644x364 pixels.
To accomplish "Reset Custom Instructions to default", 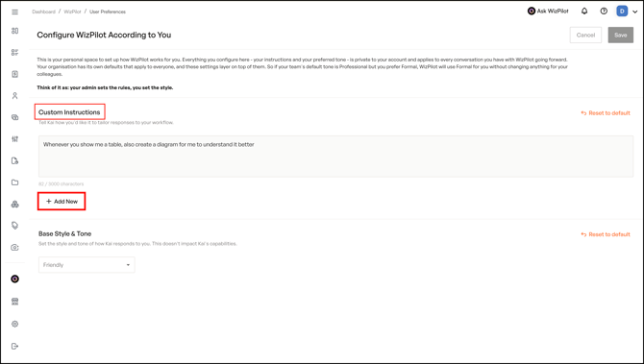I will 606,113.
